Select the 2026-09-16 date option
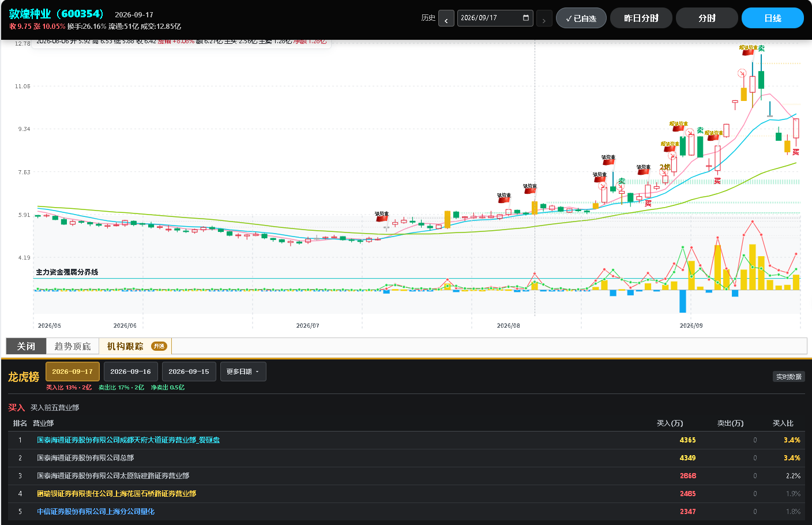812x525 pixels. tap(130, 372)
